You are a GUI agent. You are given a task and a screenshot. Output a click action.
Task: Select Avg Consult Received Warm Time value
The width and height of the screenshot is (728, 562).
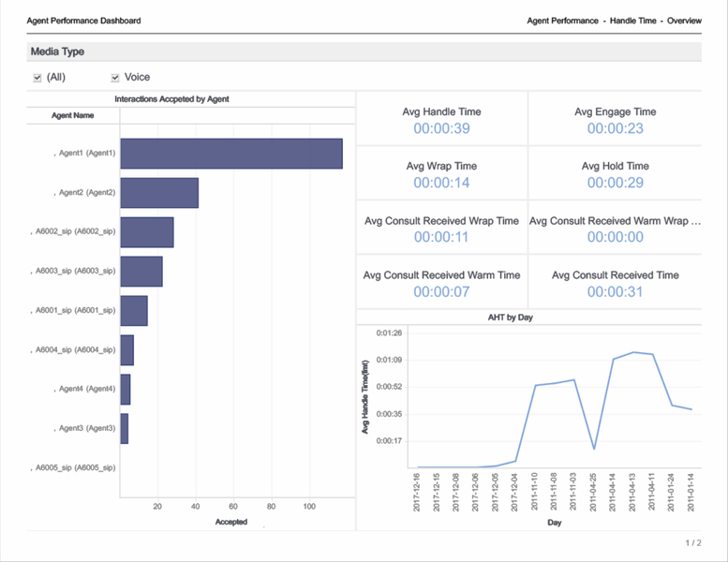tap(441, 292)
